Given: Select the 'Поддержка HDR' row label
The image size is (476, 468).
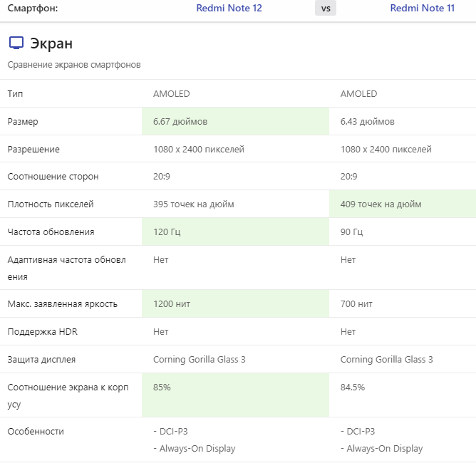Looking at the screenshot, I should point(43,332).
